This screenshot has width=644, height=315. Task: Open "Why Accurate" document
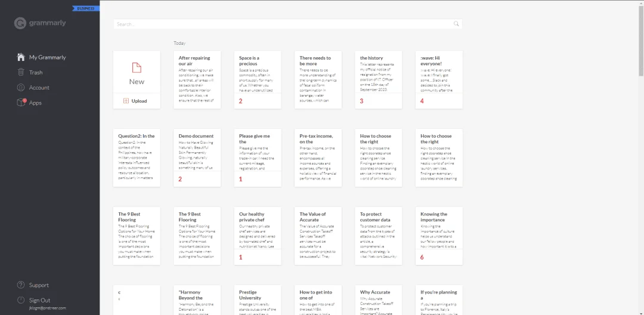pos(379,300)
